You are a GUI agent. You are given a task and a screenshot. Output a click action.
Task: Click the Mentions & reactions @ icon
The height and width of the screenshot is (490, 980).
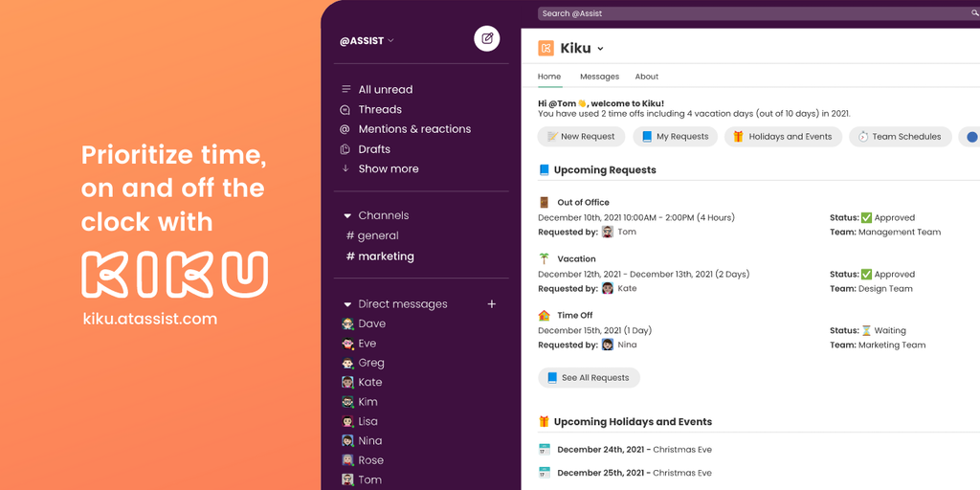[345, 129]
